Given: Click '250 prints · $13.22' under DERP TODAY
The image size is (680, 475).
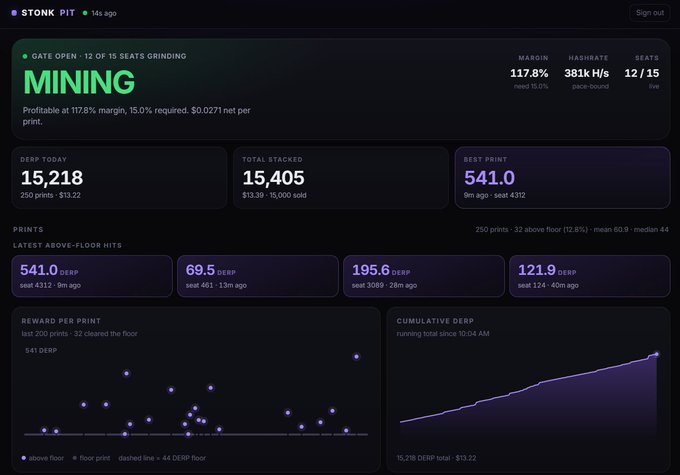Looking at the screenshot, I should pos(50,195).
